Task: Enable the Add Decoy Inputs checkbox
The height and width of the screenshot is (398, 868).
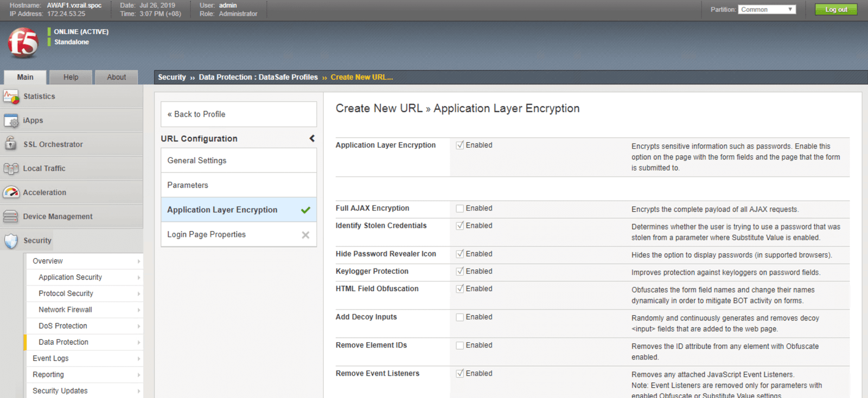Action: coord(460,317)
